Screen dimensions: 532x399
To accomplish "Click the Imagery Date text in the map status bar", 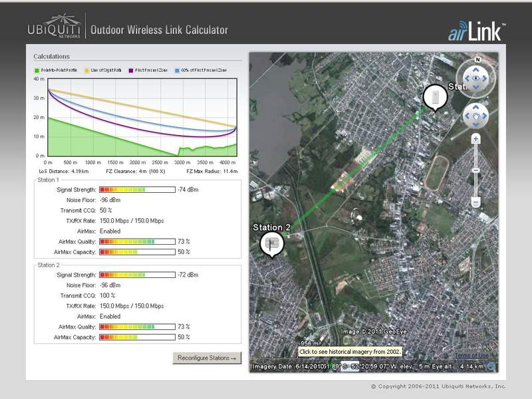I will click(290, 366).
